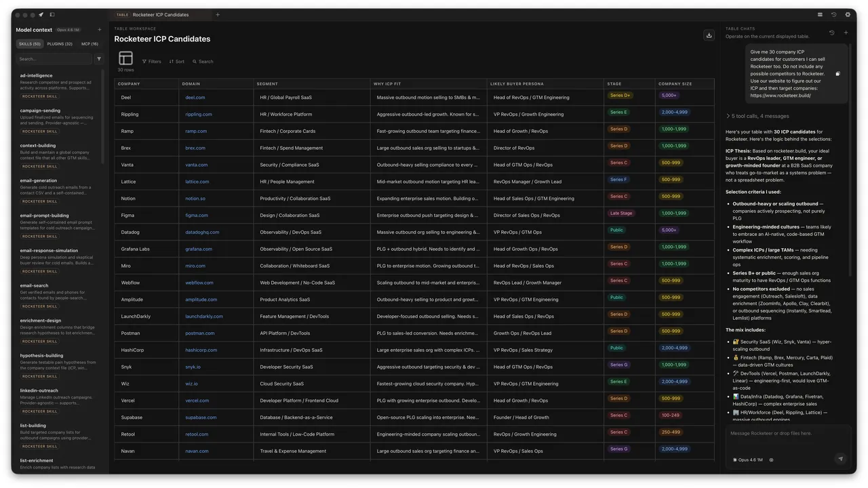The image size is (868, 488).
Task: Click the Founder / Head of Growth persona cell
Action: pyautogui.click(x=545, y=418)
